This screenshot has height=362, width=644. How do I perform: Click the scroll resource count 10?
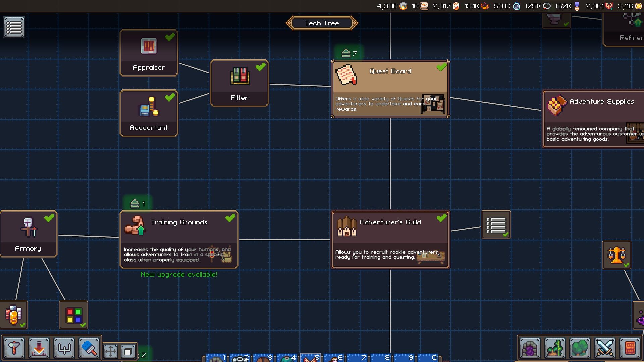tap(420, 6)
